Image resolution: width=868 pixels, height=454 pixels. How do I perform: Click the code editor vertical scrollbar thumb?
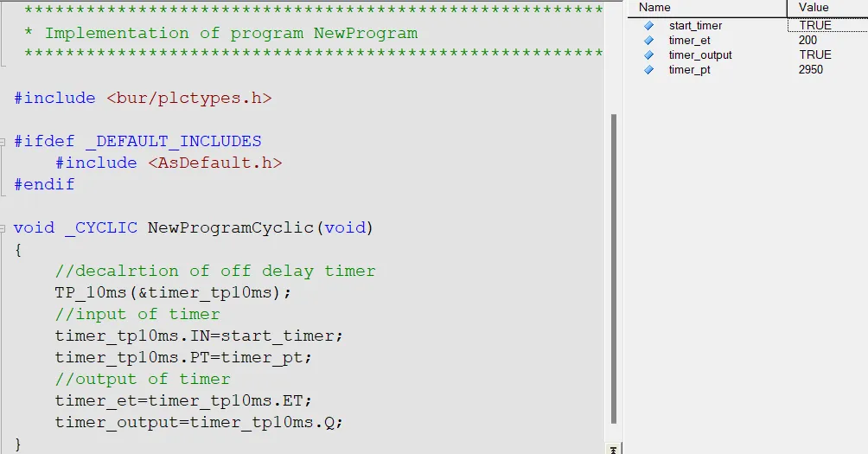coord(613,269)
